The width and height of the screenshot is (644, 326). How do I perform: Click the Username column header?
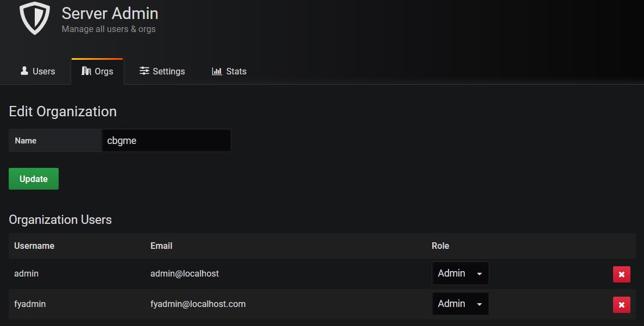coord(34,246)
